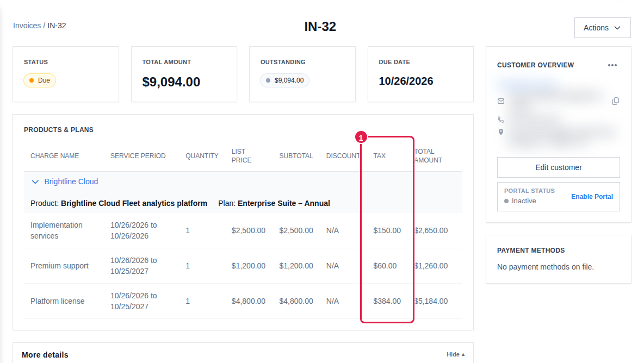Open customer overview more options menu
Viewport: 644px width, 363px height.
point(612,65)
